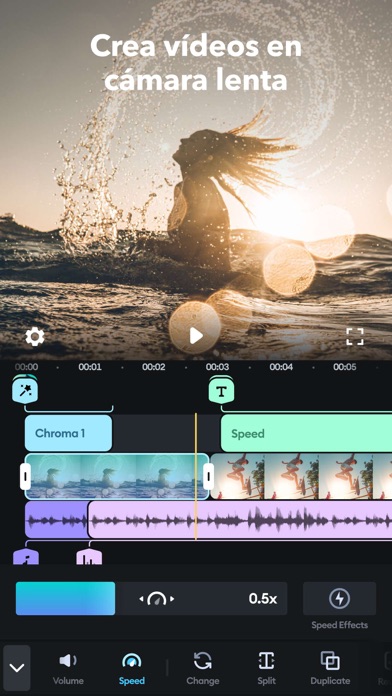
Task: Tap the text layer T marker
Action: pos(222,391)
